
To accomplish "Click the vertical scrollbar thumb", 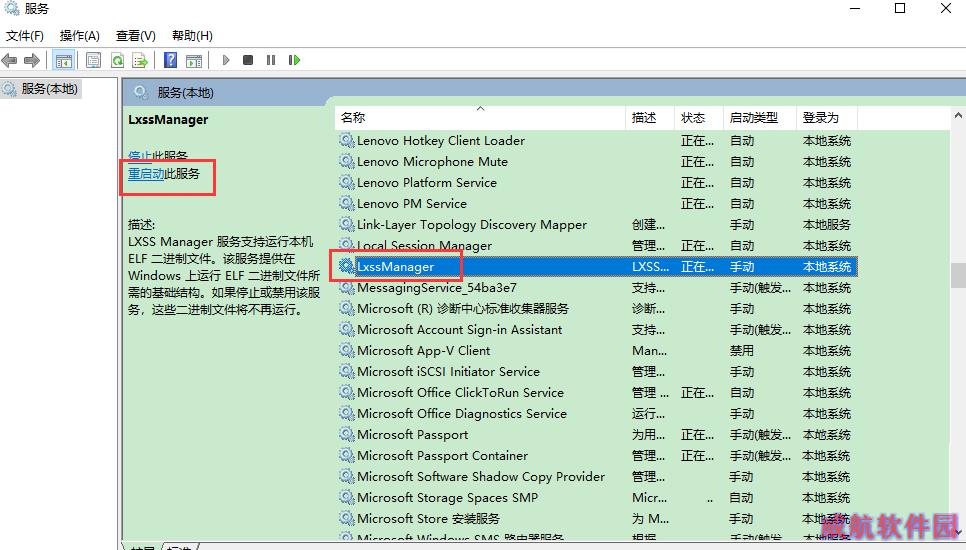I will (x=958, y=275).
